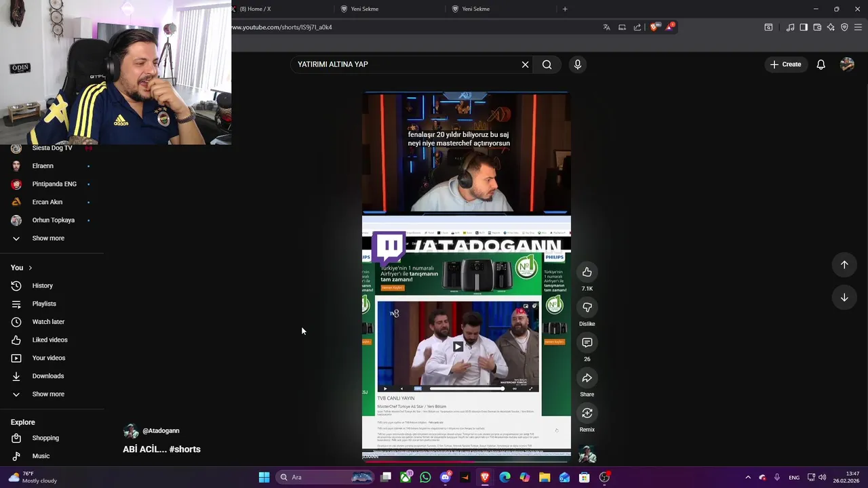The width and height of the screenshot is (868, 488).
Task: Open Shopping under Explore
Action: coord(52,438)
